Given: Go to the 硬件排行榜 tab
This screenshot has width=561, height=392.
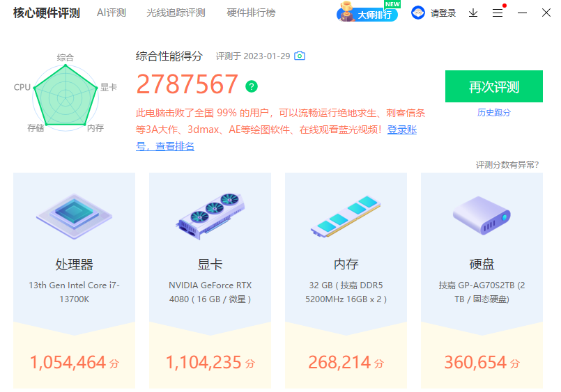Looking at the screenshot, I should tap(251, 13).
